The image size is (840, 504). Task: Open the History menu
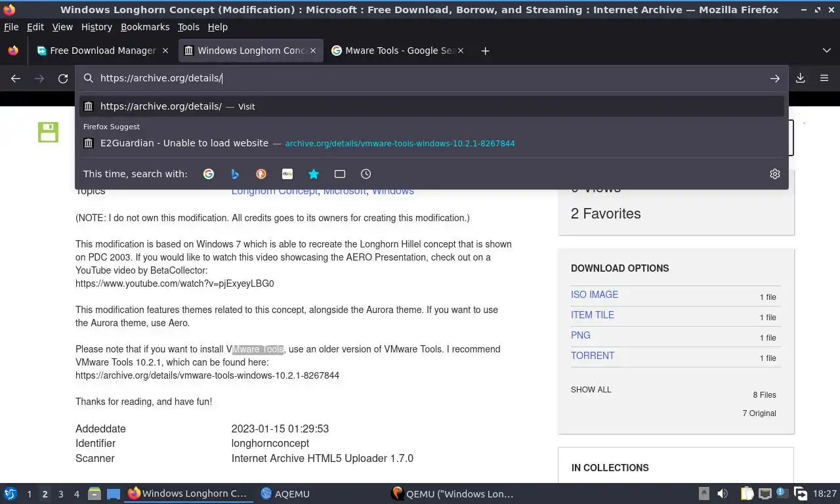pos(96,27)
